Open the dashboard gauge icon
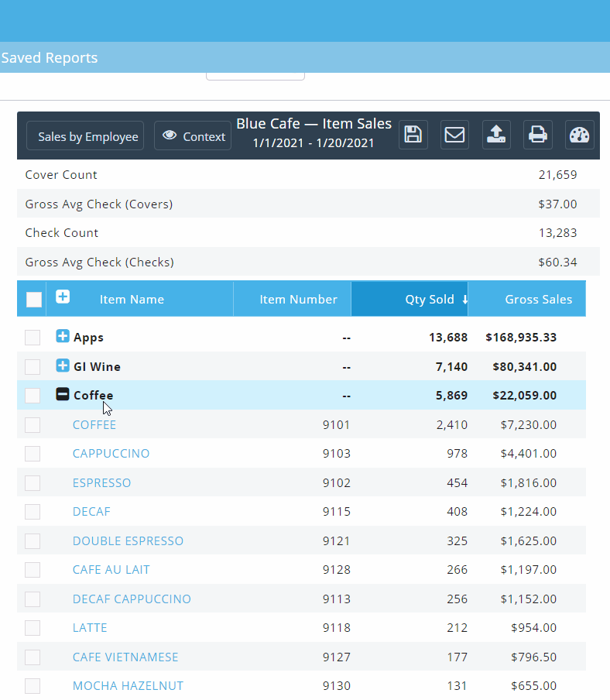The height and width of the screenshot is (700, 610). point(579,135)
